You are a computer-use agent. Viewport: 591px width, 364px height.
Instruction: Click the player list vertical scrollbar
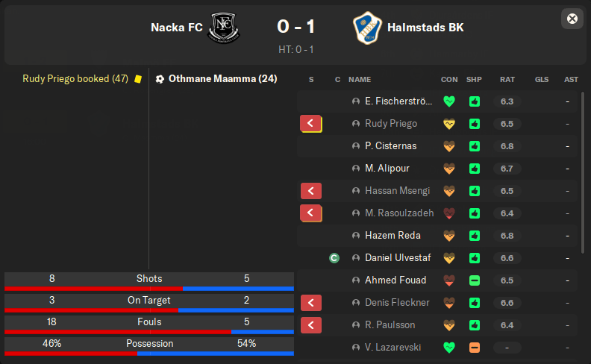[x=583, y=172]
